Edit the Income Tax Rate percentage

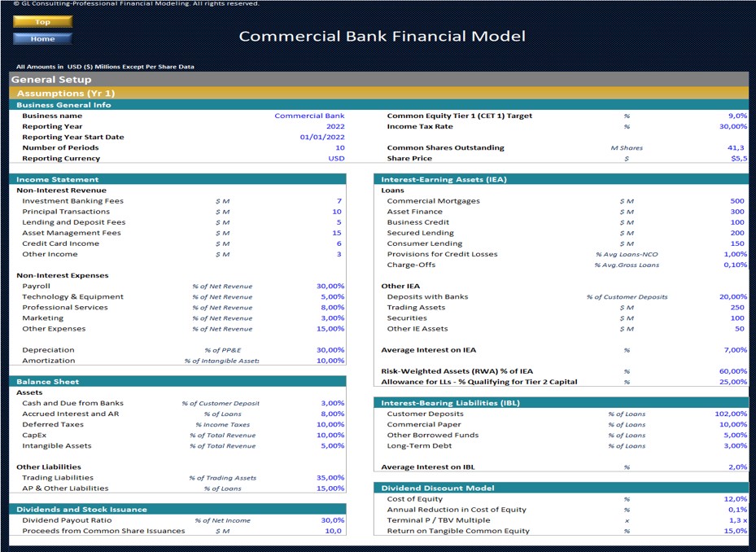click(x=730, y=126)
